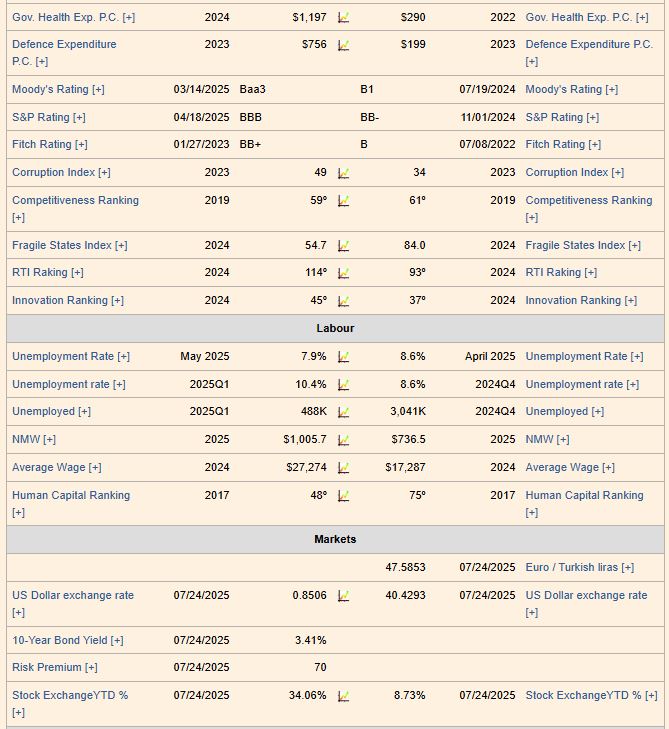669x729 pixels.
Task: Open chart icon for US Dollar rate 0.8506
Action: (343, 596)
